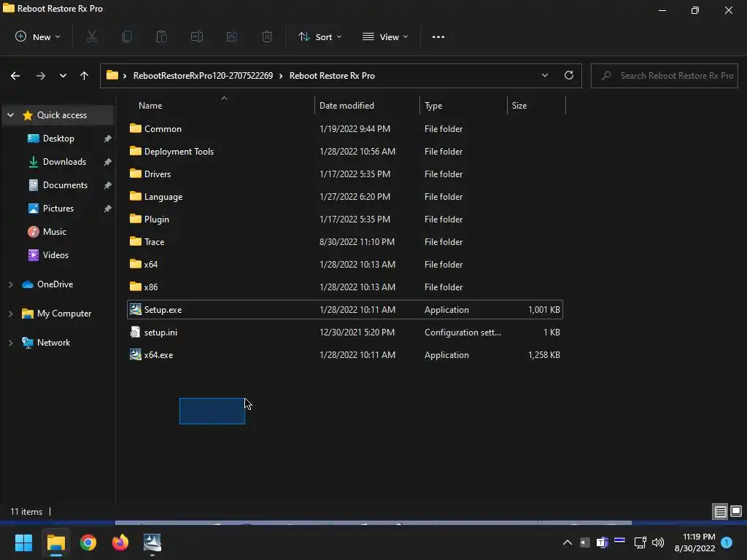Click the x64.exe application icon
The height and width of the screenshot is (560, 747).
[135, 355]
